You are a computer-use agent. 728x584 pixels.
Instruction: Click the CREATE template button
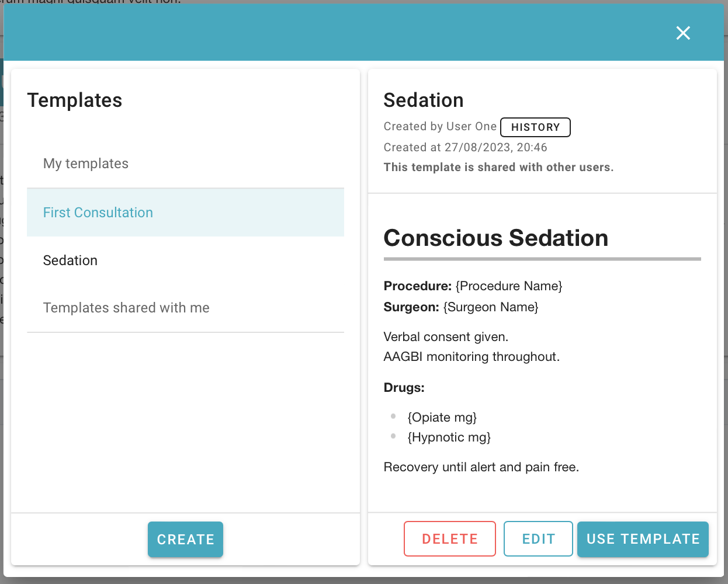point(185,540)
